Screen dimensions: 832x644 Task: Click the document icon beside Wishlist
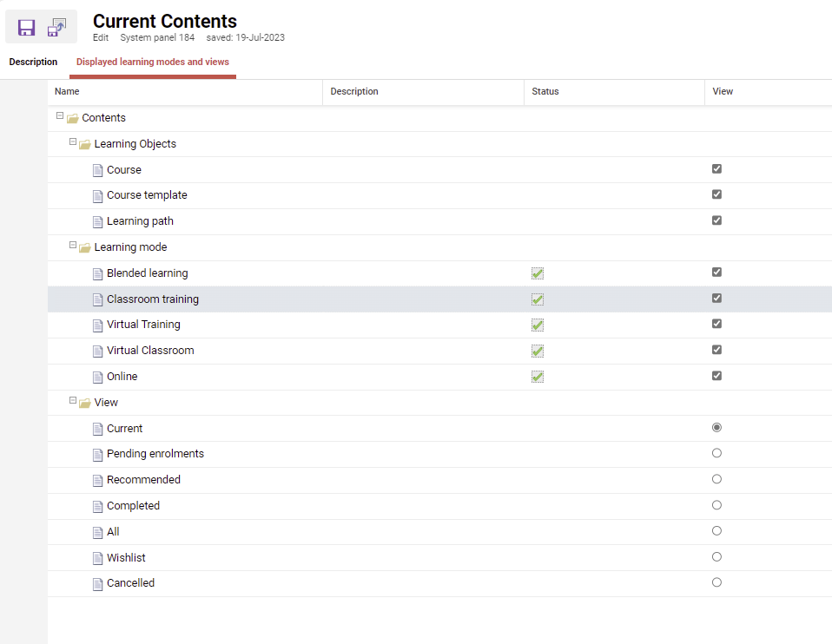pos(98,558)
